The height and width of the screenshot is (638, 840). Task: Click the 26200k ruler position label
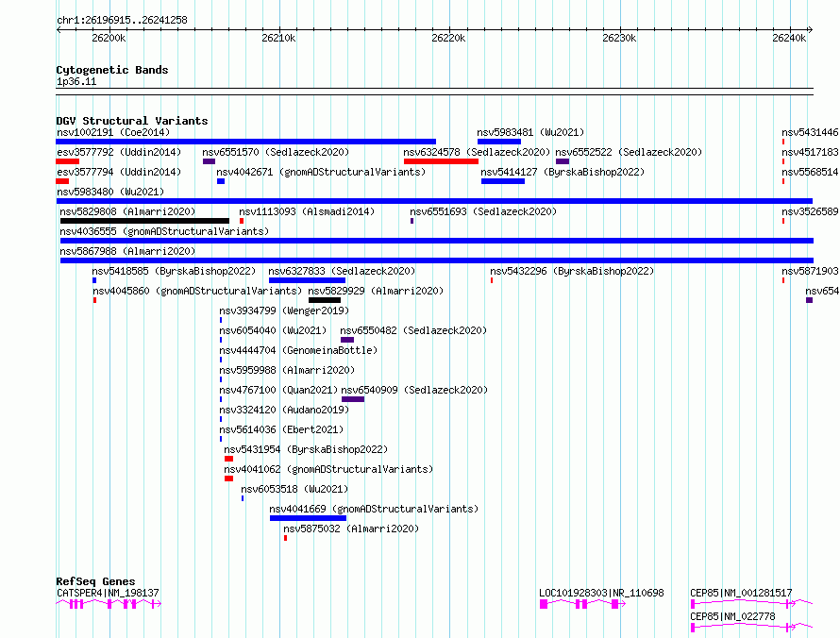[109, 38]
